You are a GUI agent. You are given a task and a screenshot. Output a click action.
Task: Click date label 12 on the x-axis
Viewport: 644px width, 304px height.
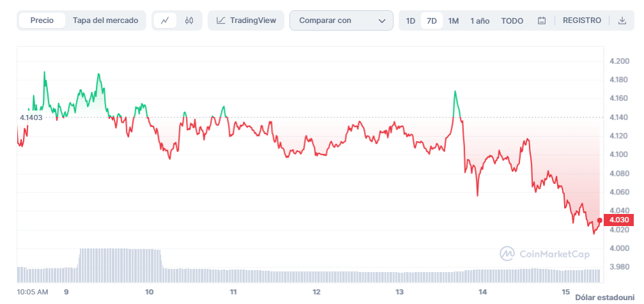(316, 292)
